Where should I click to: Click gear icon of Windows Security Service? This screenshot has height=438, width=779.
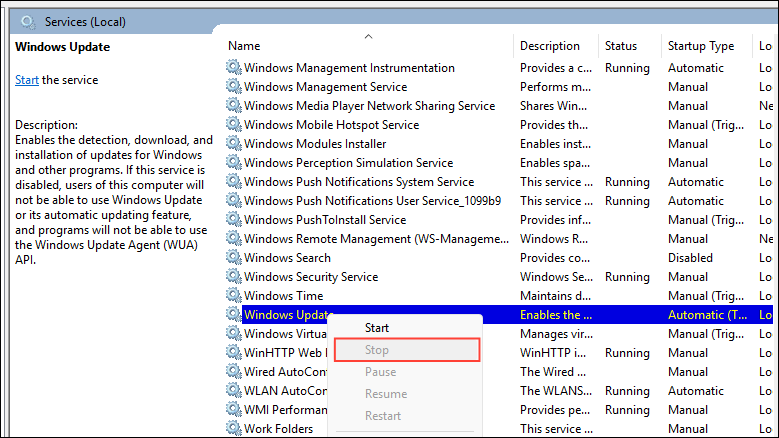[234, 276]
